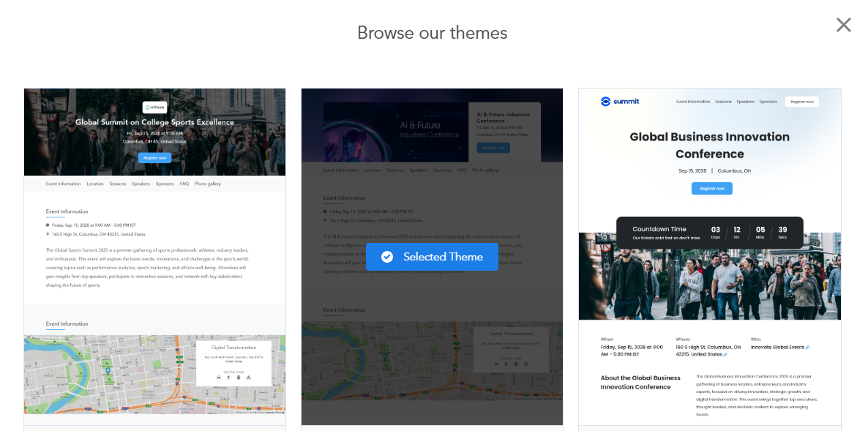Viewport: 868px width, 431px height.
Task: Click the green map pin on the map
Action: tap(108, 371)
